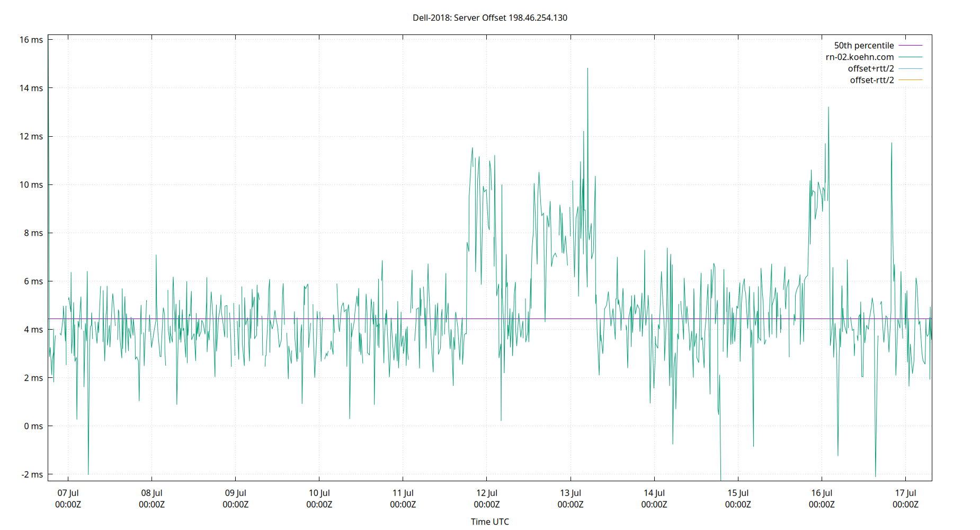
Task: Select the chart title Dell-2018 Server Offset
Action: click(490, 17)
